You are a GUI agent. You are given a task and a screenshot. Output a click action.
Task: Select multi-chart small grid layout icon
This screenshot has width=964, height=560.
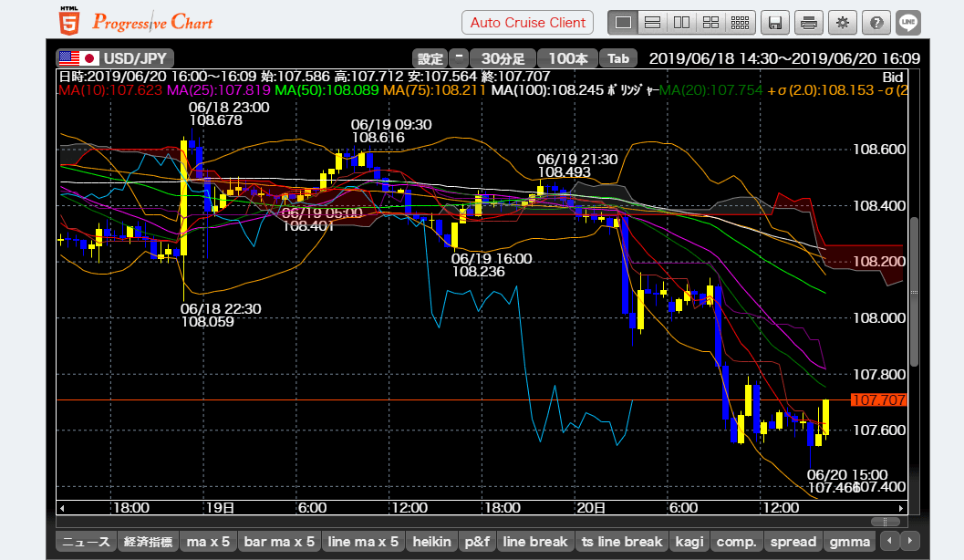point(741,23)
